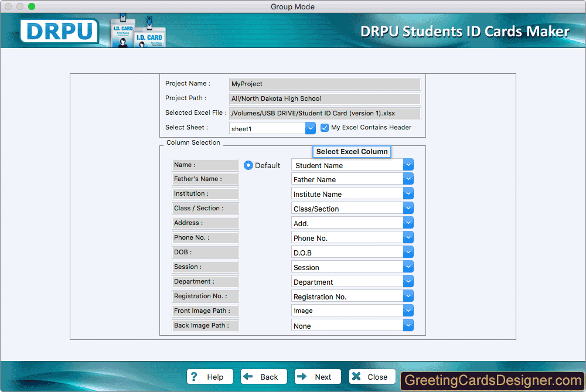586x392 pixels.
Task: Click the Back Image Path : label
Action: point(205,325)
